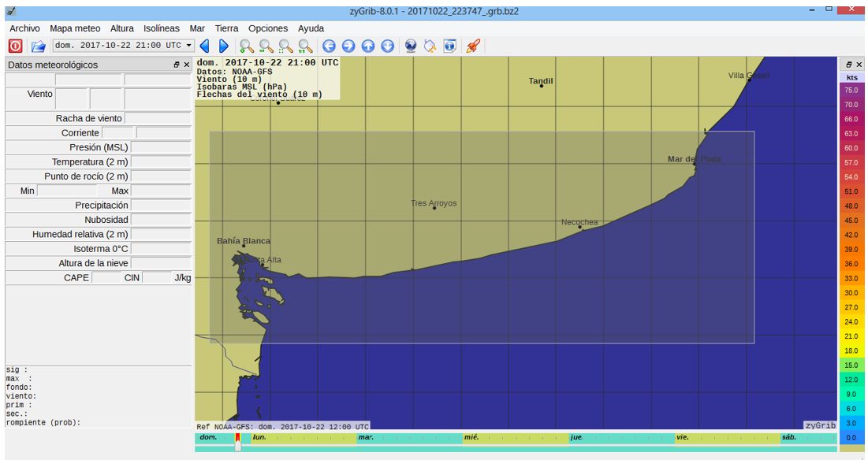Pan map right with arrow icon
The image size is (868, 460).
tap(348, 46)
